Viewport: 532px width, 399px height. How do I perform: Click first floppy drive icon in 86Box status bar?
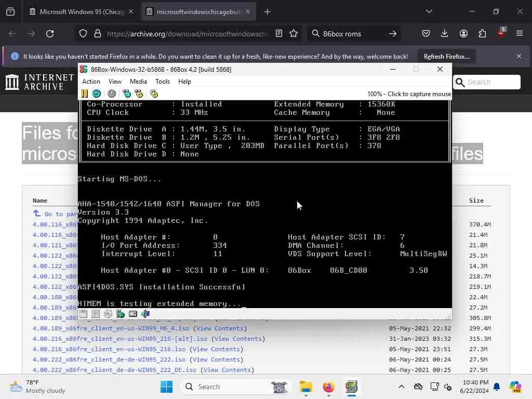point(83,314)
